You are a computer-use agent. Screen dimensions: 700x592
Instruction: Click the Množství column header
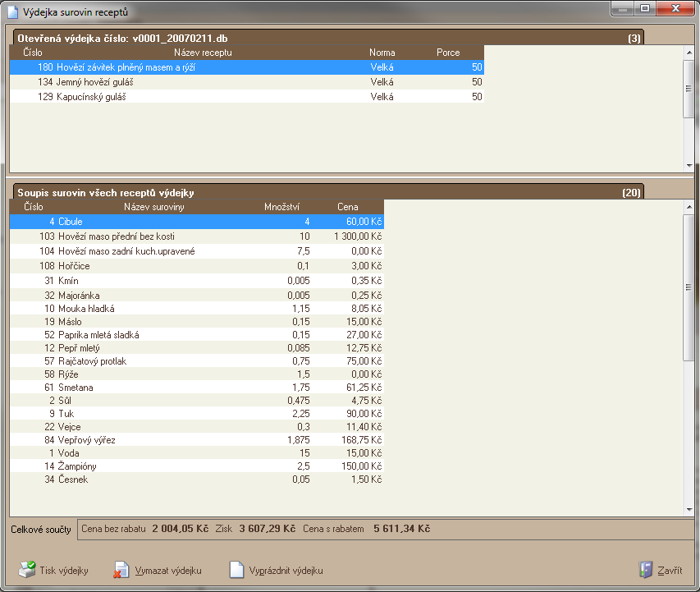[281, 207]
